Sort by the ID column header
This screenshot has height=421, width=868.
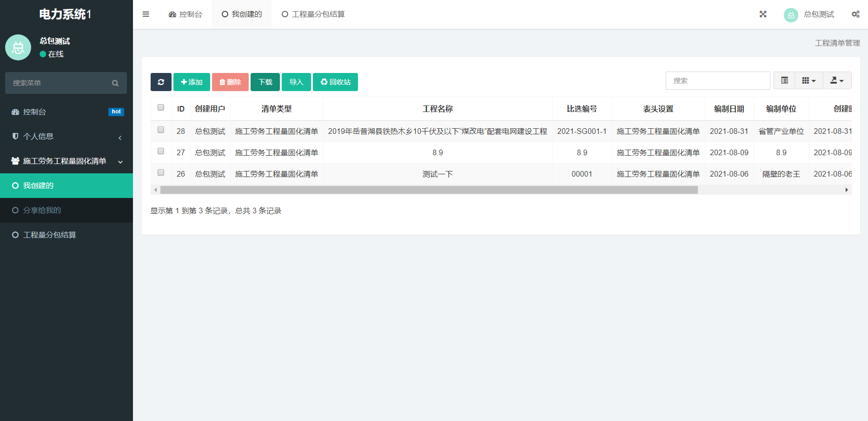tap(181, 109)
